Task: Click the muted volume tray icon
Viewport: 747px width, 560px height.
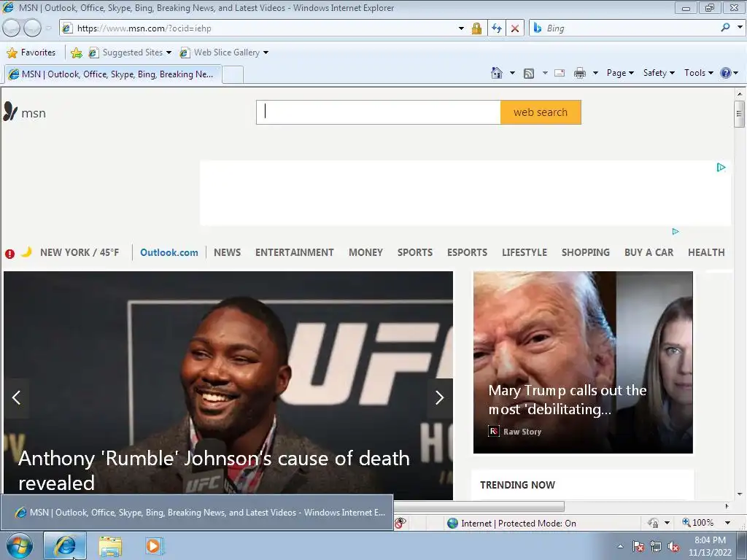Action: coord(673,547)
